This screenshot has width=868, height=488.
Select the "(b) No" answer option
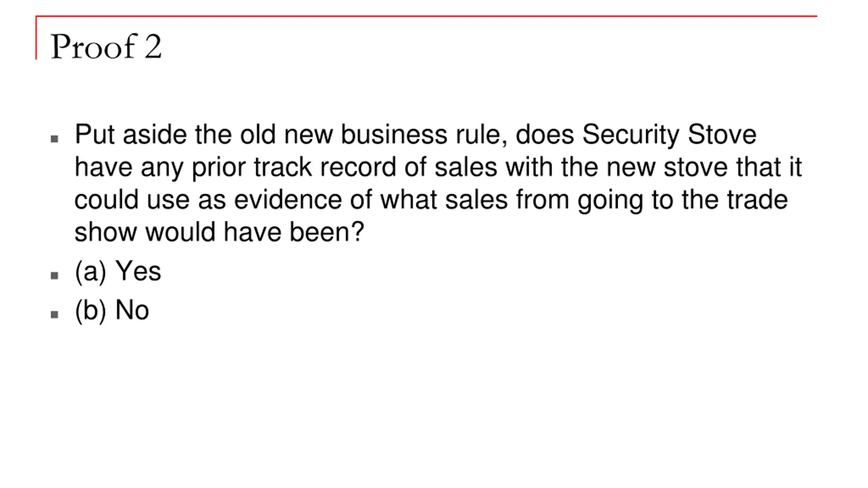coord(112,310)
